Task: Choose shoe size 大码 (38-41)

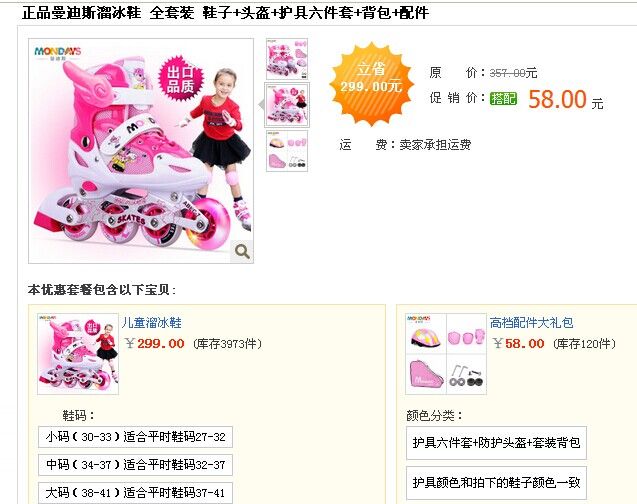Action: click(135, 493)
